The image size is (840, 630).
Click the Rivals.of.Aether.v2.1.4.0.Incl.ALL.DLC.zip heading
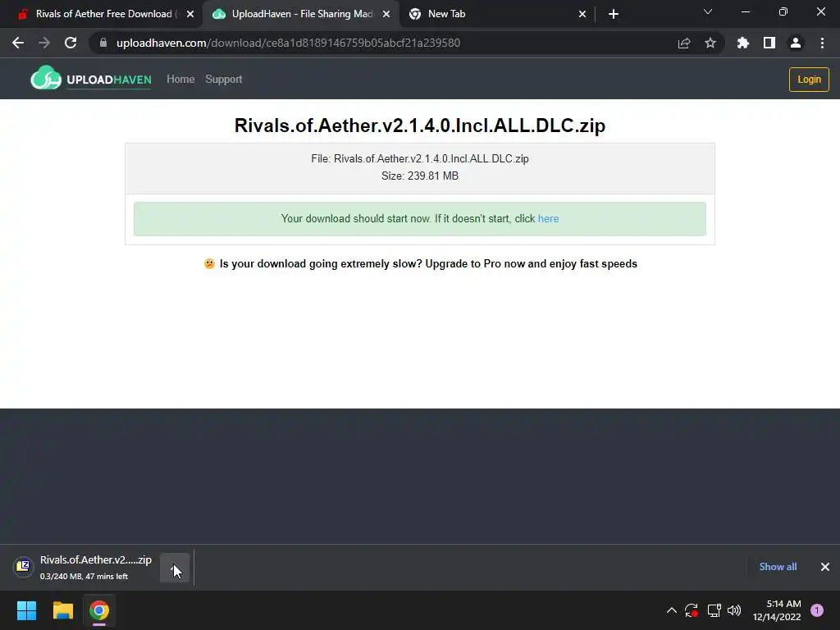point(420,126)
